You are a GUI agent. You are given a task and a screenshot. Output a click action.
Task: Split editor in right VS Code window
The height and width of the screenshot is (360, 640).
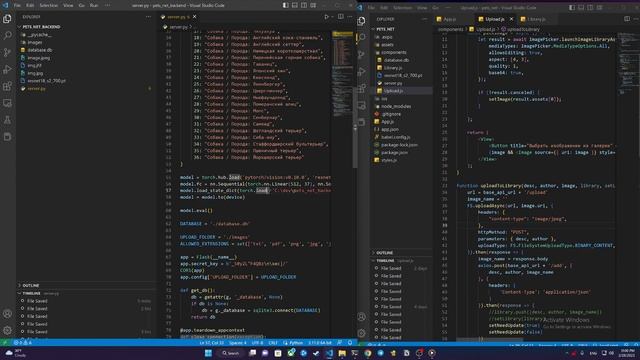[x=627, y=19]
